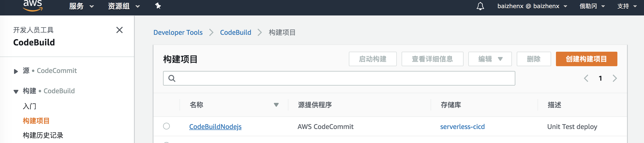The image size is (644, 143).
Task: Click the build projects search input field
Action: [339, 78]
